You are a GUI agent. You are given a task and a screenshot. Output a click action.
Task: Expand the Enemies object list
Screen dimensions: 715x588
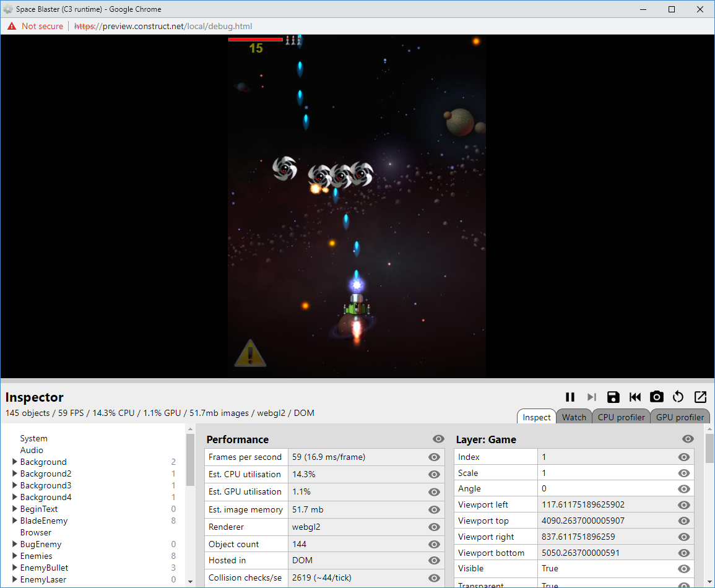[x=15, y=556]
